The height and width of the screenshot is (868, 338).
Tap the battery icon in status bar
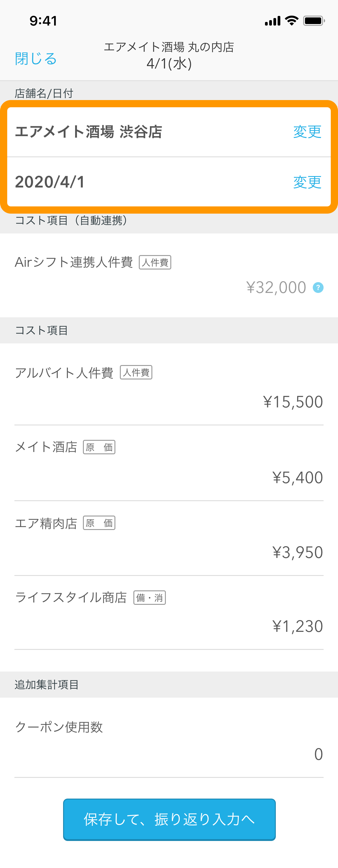tap(314, 21)
